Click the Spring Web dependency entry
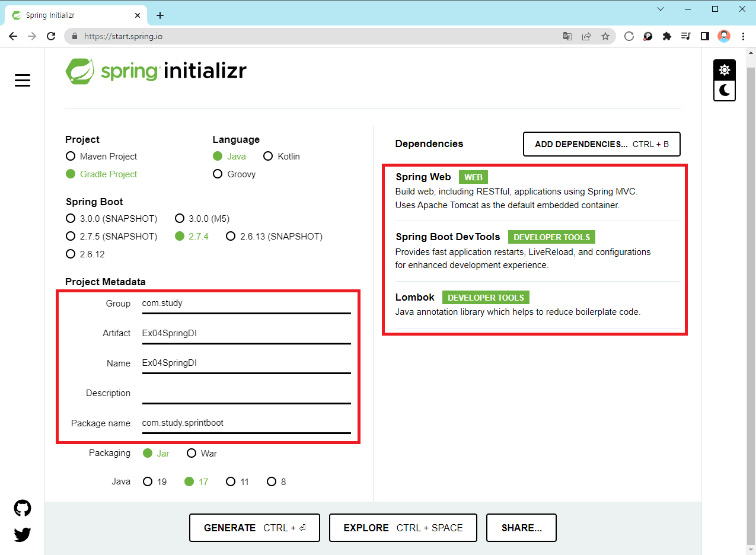756x555 pixels. 538,191
